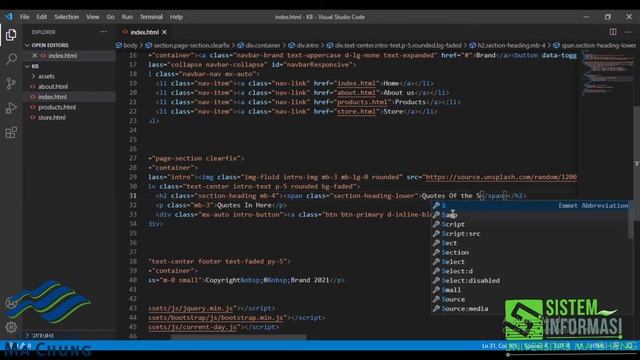
Task: Click div.intro in the breadcrumb
Action: 307,45
